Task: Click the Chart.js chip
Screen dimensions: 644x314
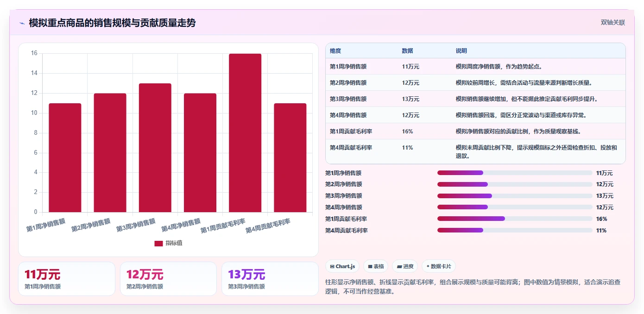Action: (x=342, y=266)
